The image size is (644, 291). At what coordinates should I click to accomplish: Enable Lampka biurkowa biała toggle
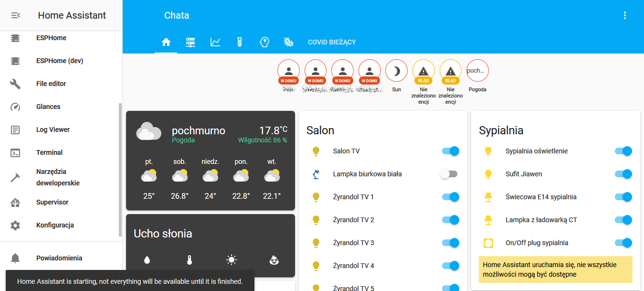[x=449, y=174]
